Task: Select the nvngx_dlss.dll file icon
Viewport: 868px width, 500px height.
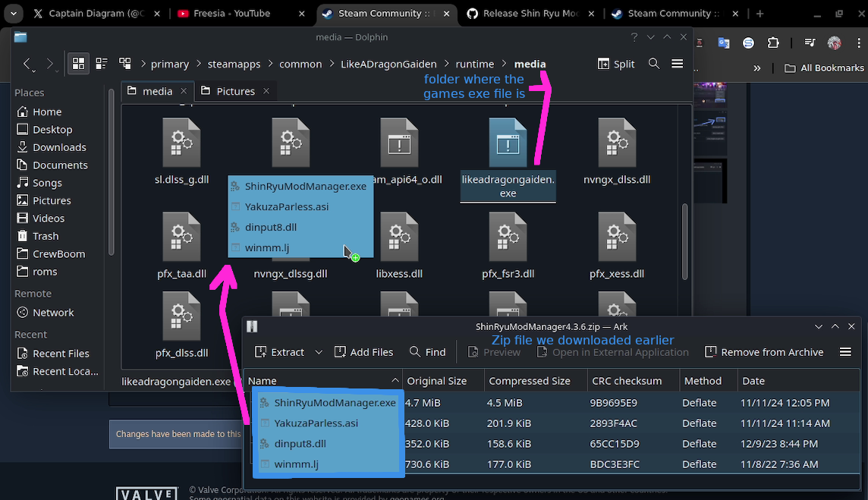Action: (617, 143)
